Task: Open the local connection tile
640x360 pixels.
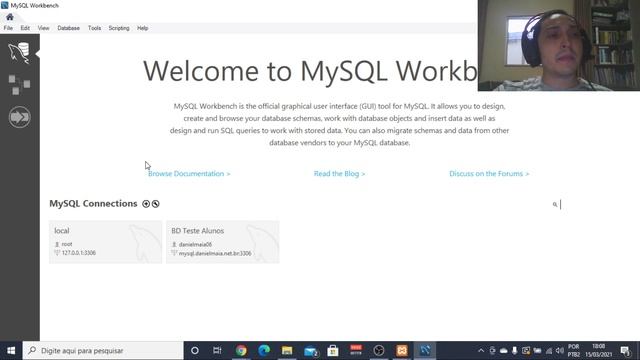Action: 105,242
